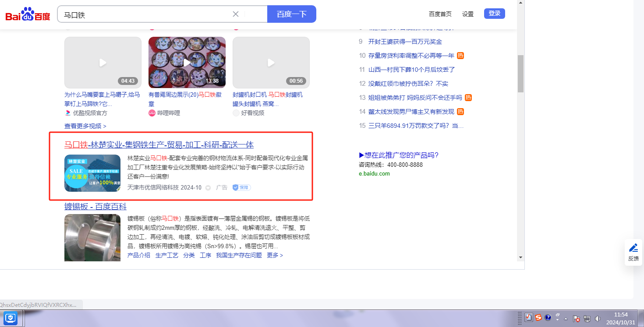Open 设置 menu in header
Viewport: 644px width, 327px height.
(468, 14)
